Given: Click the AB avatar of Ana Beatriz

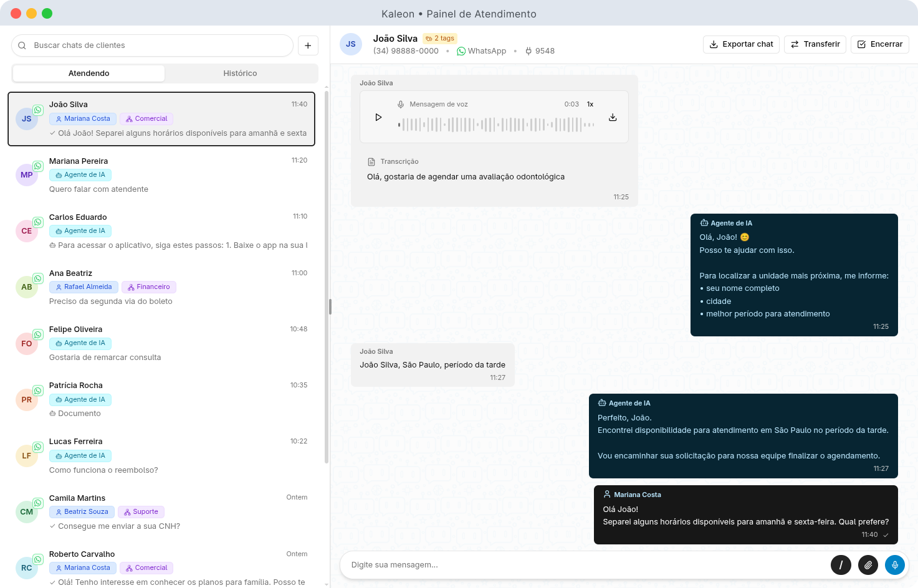Looking at the screenshot, I should pos(27,287).
